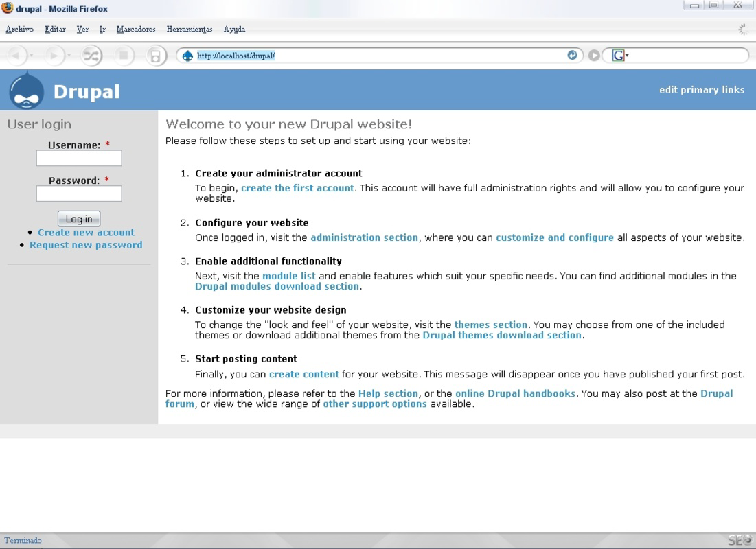Open the Drupal forum link
756x549 pixels.
click(x=716, y=393)
